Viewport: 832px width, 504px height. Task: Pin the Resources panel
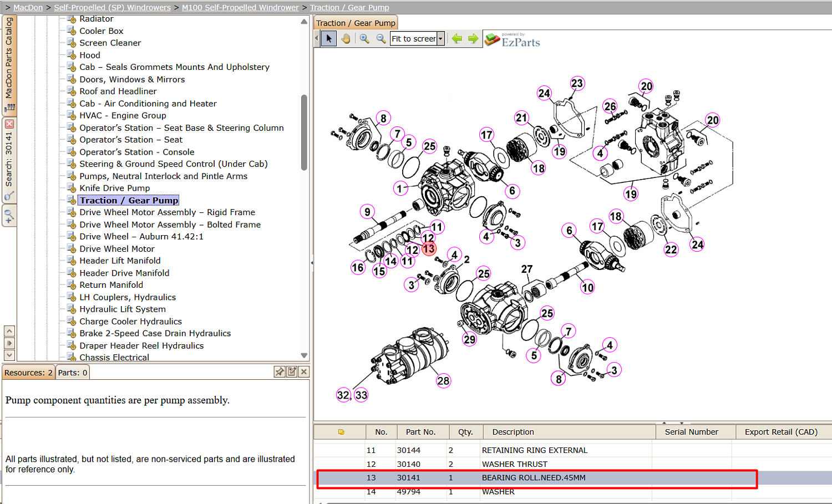coord(280,372)
